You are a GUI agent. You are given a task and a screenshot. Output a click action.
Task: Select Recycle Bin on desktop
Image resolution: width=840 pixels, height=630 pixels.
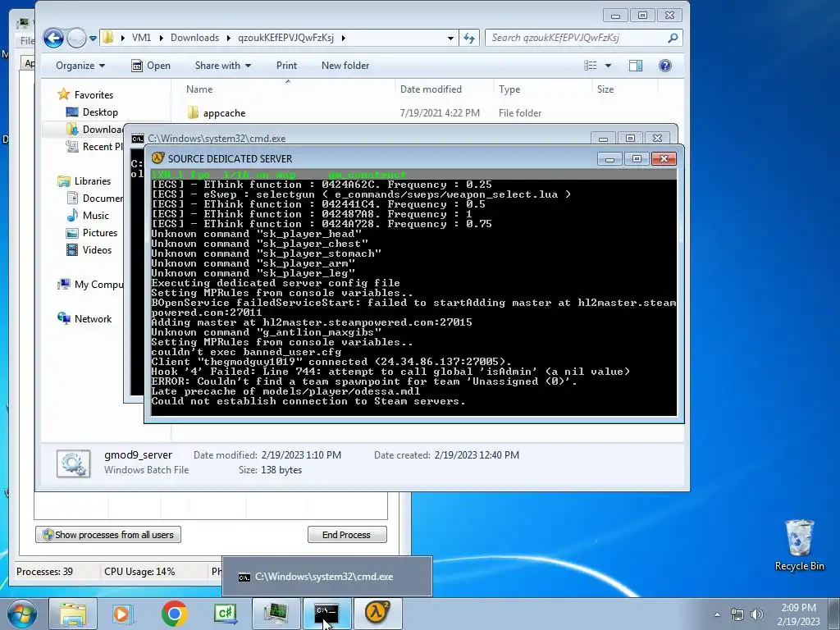point(799,546)
